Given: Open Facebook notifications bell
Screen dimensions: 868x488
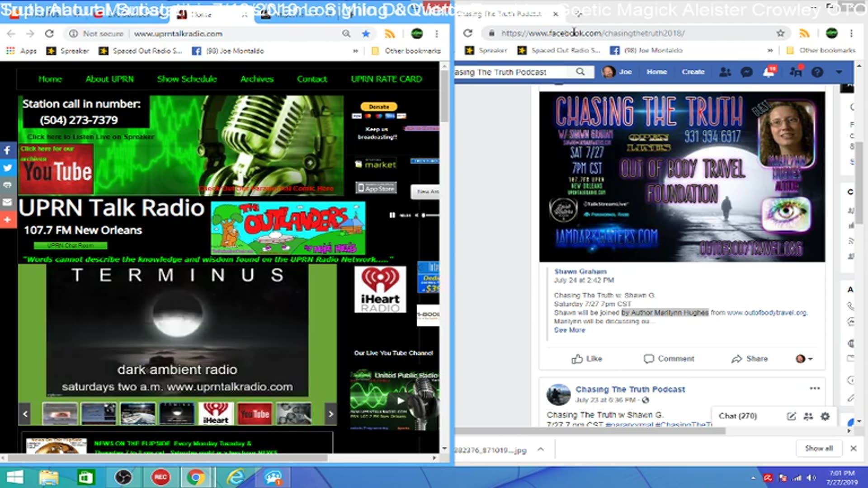Looking at the screenshot, I should click(769, 72).
